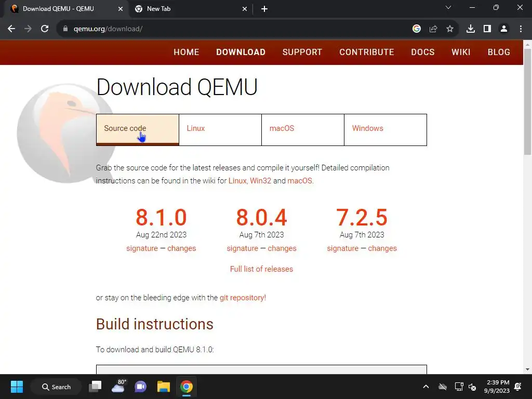Open signature link for 7.2.5

pos(343,248)
